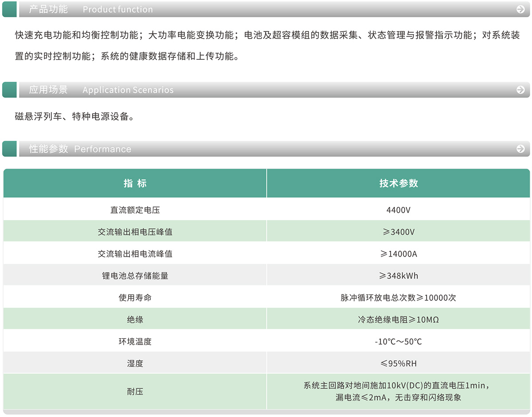Click the 技术参数 table column header
Viewport: 532px width, 417px height.
[398, 183]
